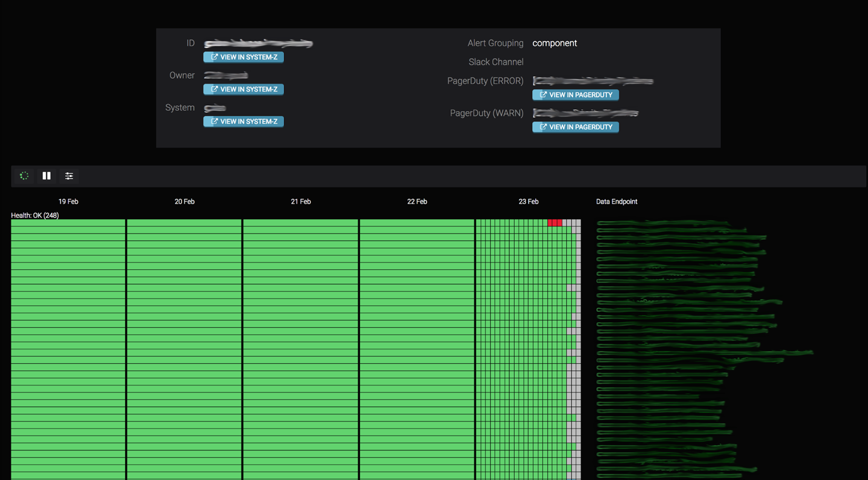Click VIEW IN SYSTEM-Z under System
This screenshot has width=868, height=480.
point(244,122)
